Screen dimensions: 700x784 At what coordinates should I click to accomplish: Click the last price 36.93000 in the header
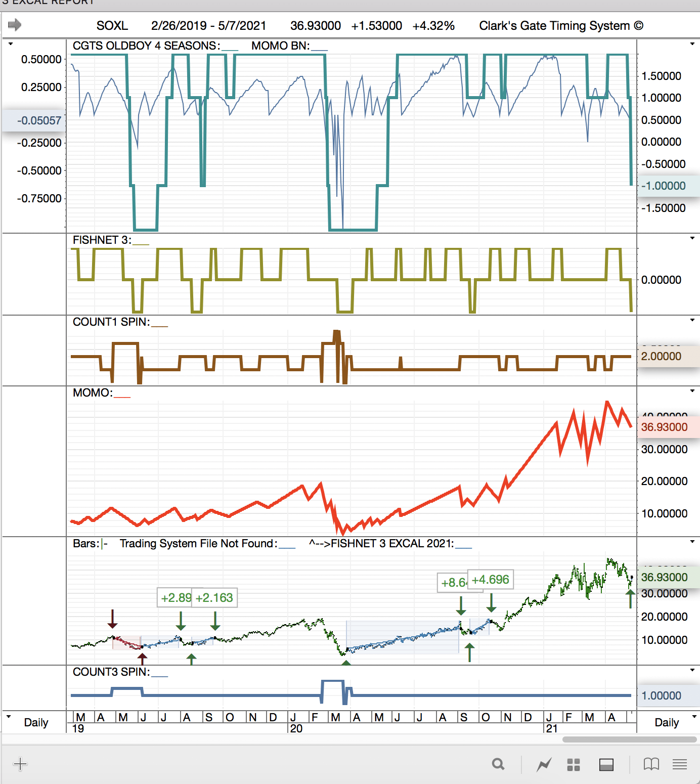click(316, 26)
